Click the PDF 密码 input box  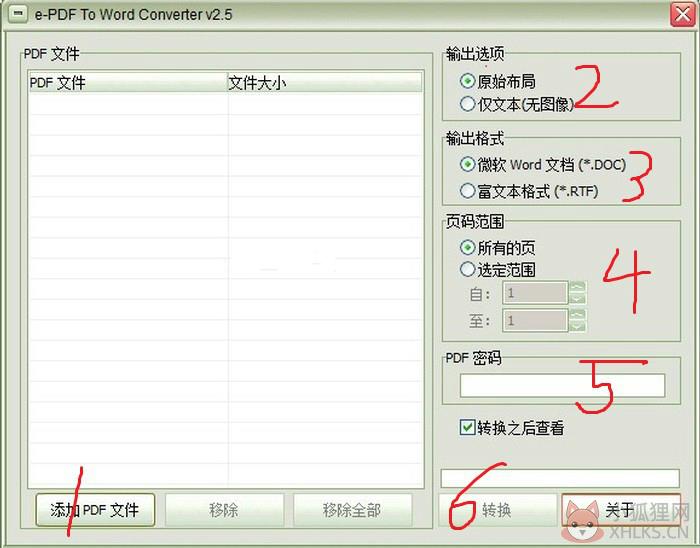[562, 386]
